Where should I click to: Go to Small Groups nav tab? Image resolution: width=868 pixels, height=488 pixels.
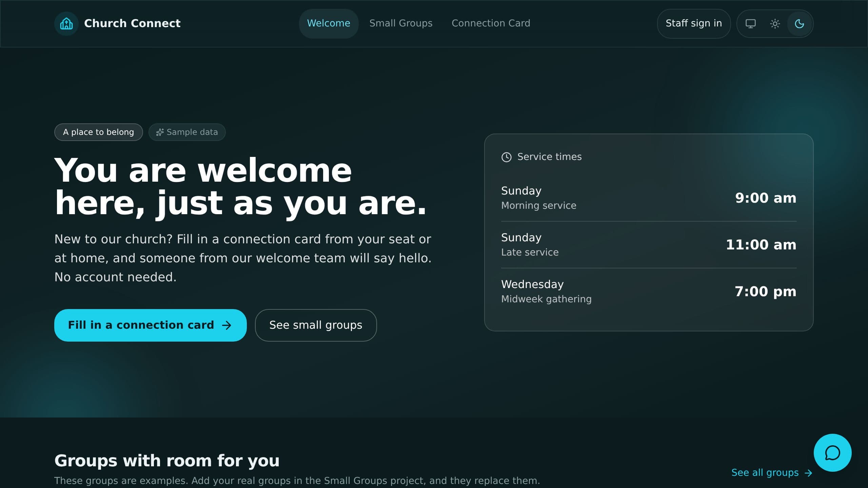401,23
